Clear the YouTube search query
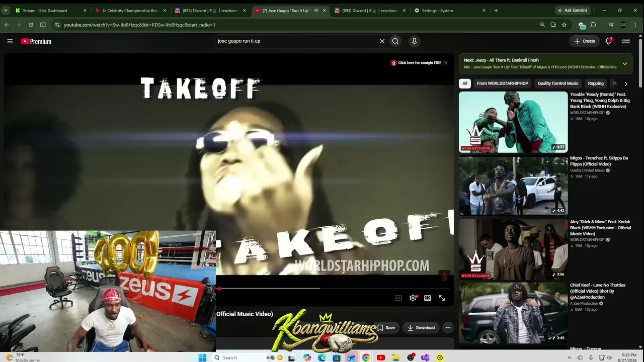This screenshot has height=362, width=644. point(382,41)
